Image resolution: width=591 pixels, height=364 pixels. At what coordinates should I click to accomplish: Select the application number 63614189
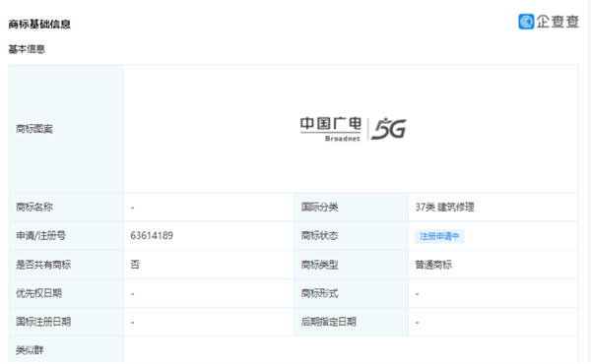(152, 236)
